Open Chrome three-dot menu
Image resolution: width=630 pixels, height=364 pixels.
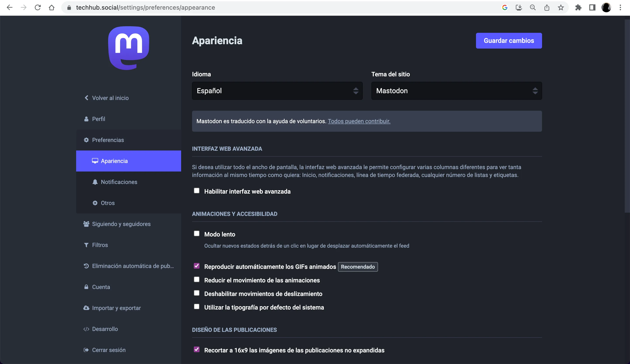620,7
